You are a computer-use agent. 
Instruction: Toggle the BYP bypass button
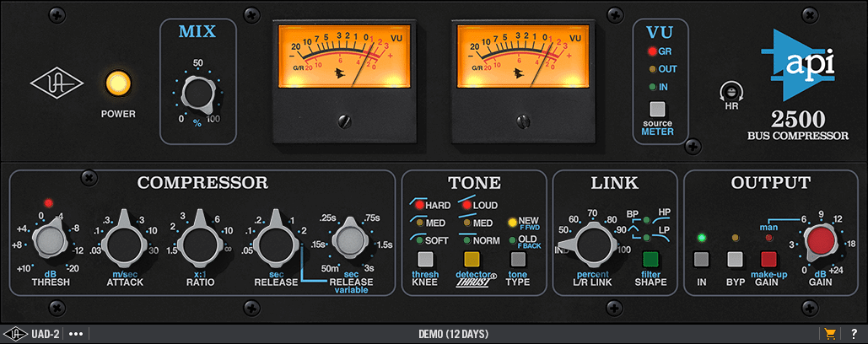735,259
